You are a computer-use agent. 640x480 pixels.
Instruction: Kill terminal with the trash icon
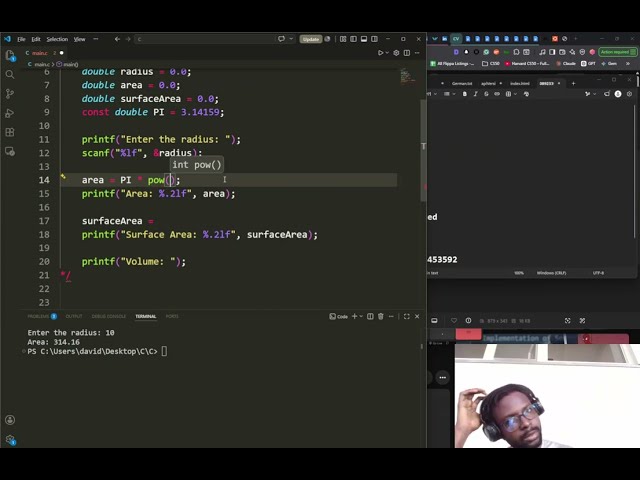click(381, 316)
